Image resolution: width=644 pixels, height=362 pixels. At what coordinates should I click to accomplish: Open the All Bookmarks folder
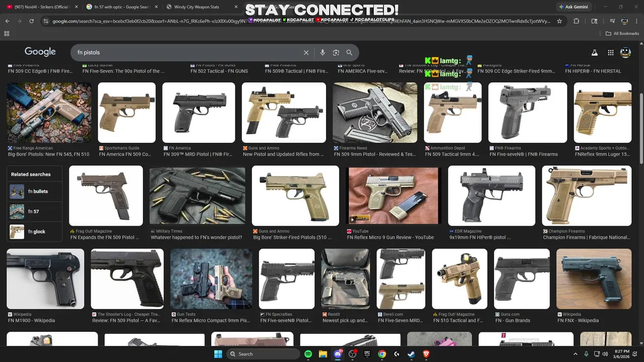[x=622, y=33]
